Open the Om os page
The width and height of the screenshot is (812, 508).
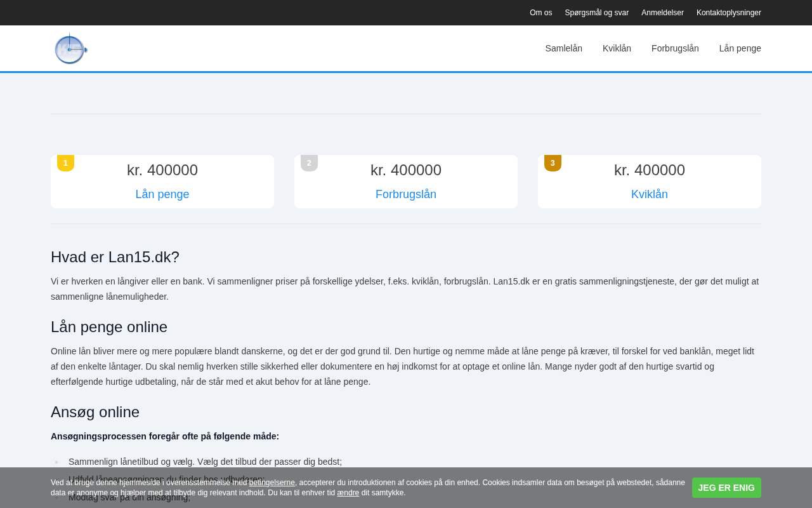pos(540,13)
